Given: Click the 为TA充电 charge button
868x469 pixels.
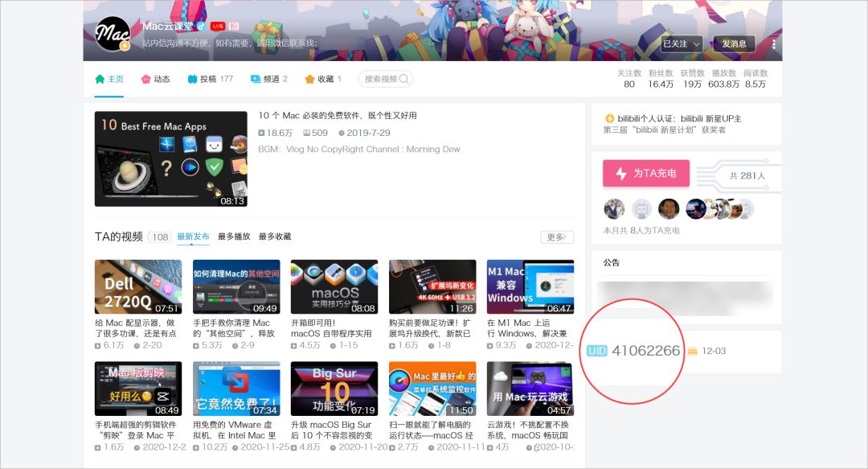Looking at the screenshot, I should [646, 174].
